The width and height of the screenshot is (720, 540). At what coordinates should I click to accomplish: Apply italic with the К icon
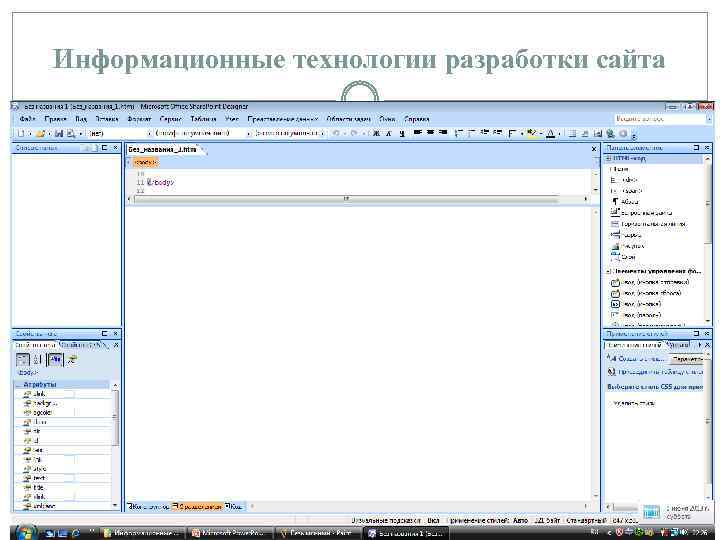pyautogui.click(x=389, y=134)
